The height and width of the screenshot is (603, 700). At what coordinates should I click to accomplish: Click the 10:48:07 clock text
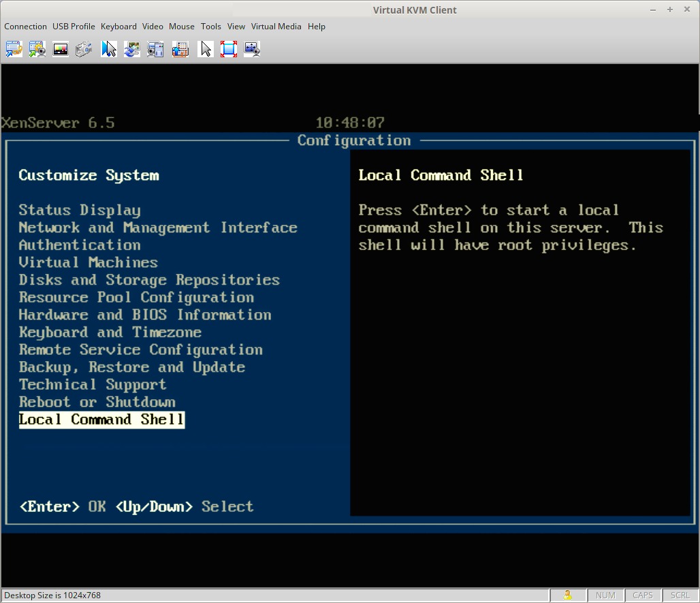click(x=350, y=123)
